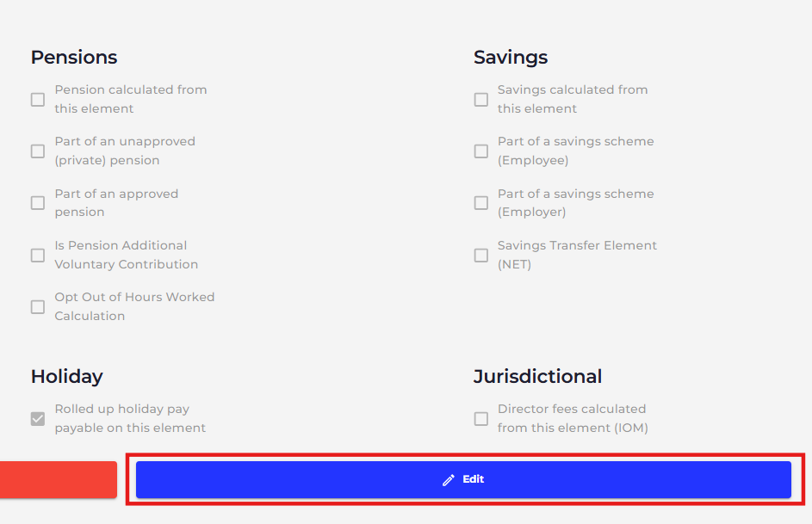
Task: Click the red button beside Edit
Action: click(58, 479)
